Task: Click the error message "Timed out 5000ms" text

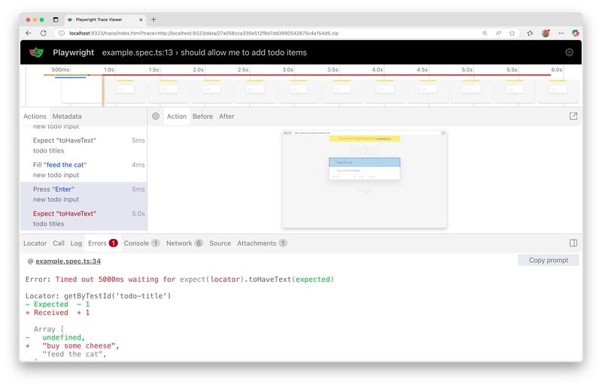Action: click(x=89, y=279)
